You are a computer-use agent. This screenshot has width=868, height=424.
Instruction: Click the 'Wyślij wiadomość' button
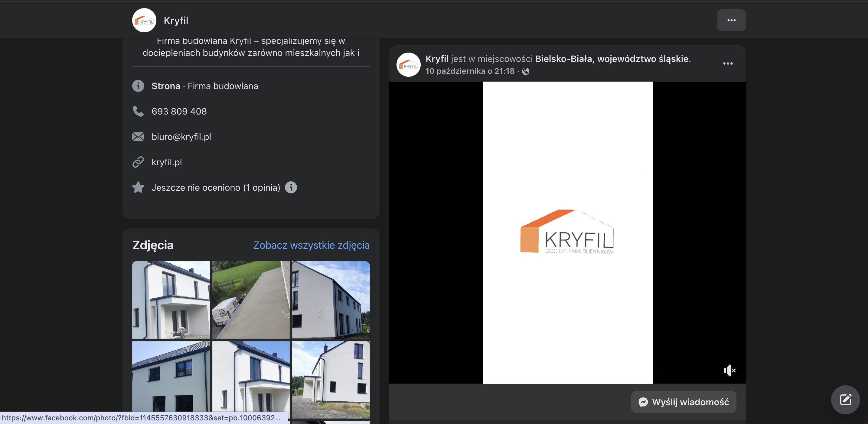click(x=683, y=402)
